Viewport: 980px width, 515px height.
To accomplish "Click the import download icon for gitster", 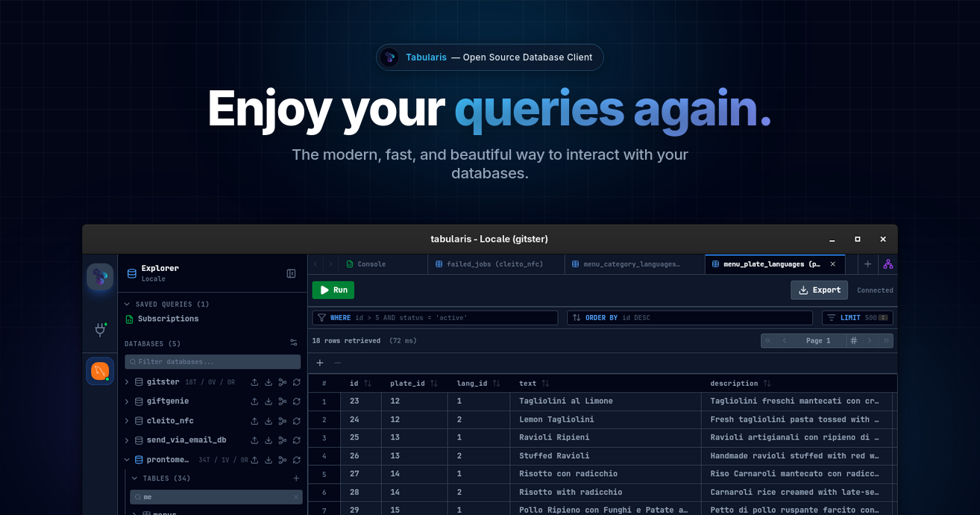I will [x=268, y=382].
